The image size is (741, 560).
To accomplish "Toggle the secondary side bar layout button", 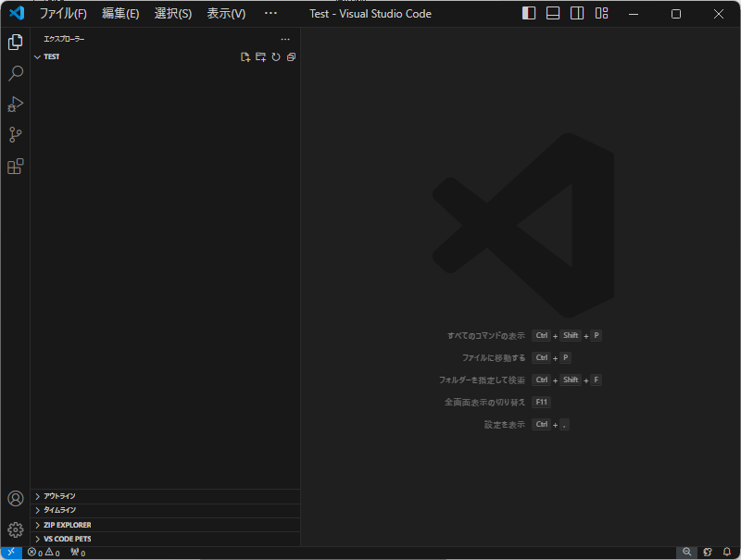I will click(577, 13).
